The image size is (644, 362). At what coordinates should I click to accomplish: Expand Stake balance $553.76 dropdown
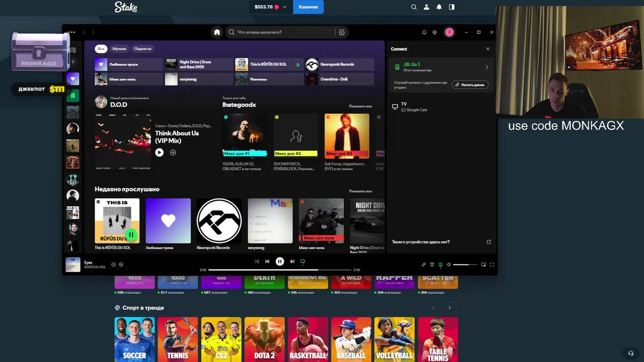pos(284,7)
